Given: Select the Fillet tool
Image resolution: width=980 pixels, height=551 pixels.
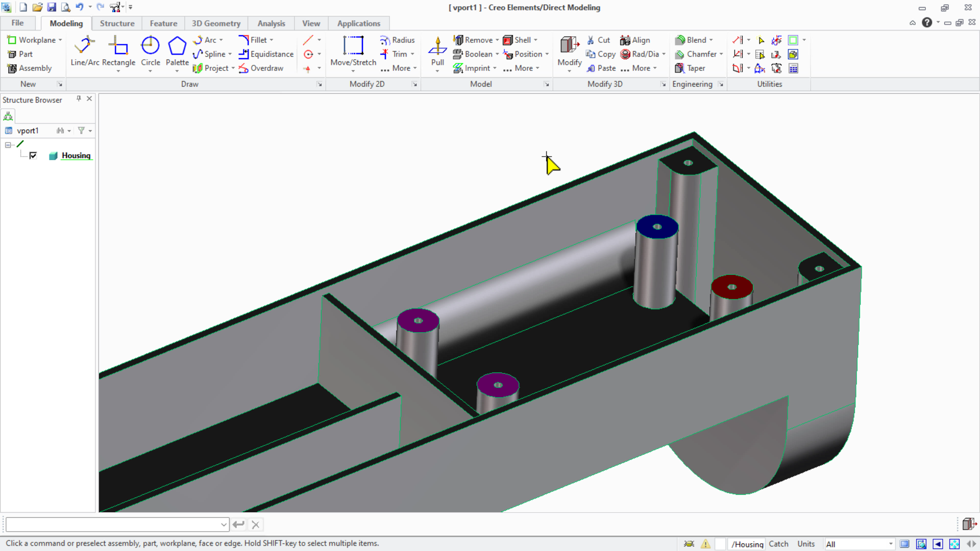Looking at the screenshot, I should coord(253,40).
